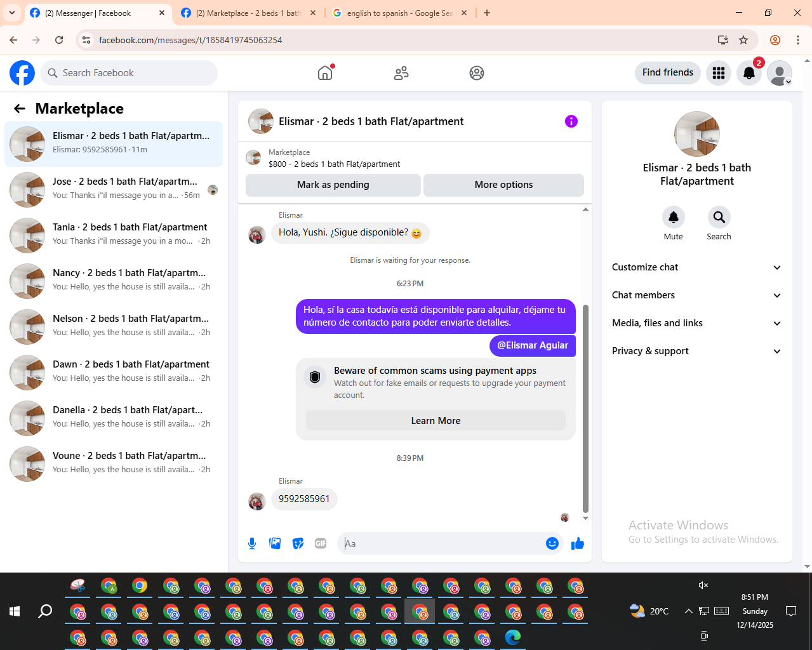Viewport: 812px width, 650px height.
Task: Open Windows taskbar search
Action: click(x=45, y=611)
